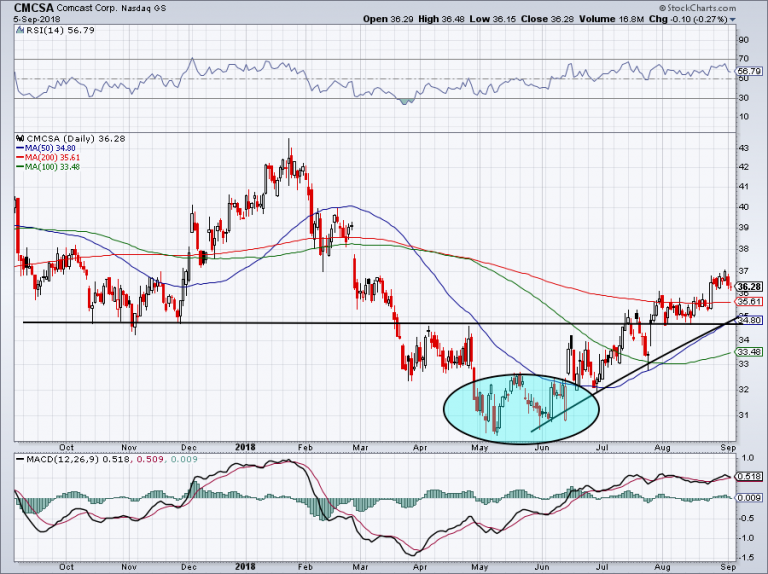Viewport: 768px width, 574px height.
Task: Click the May label under the MACD panel
Action: (480, 567)
